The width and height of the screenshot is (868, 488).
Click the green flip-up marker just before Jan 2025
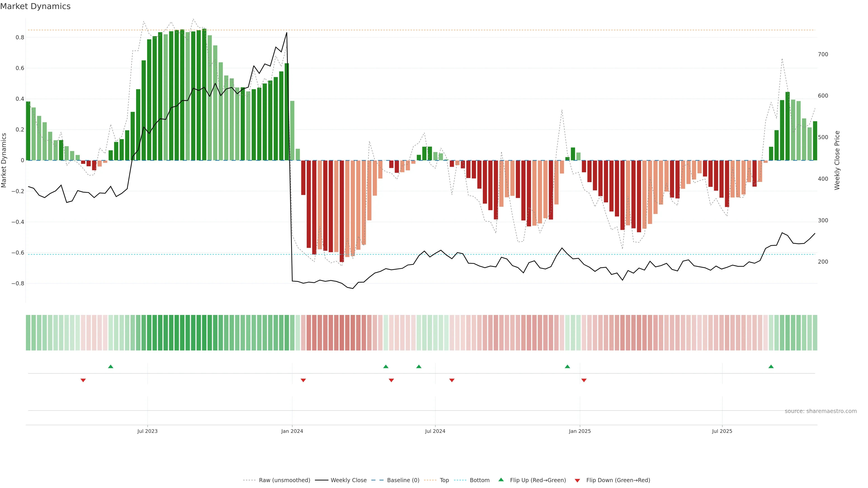(567, 366)
